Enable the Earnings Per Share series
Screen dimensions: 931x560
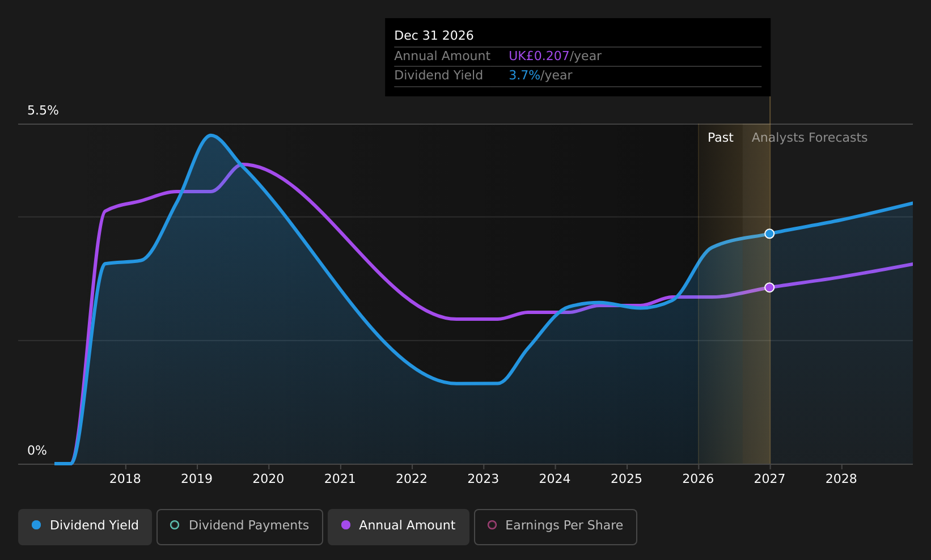(556, 527)
